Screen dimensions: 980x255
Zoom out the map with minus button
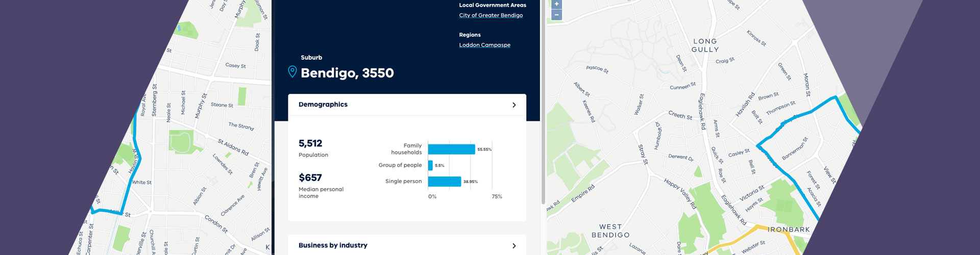[556, 15]
